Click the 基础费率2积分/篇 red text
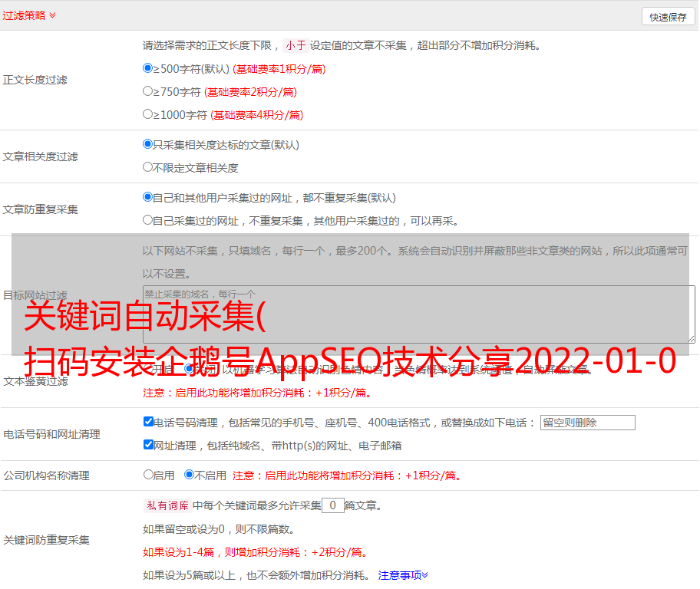700x589 pixels. tap(250, 92)
